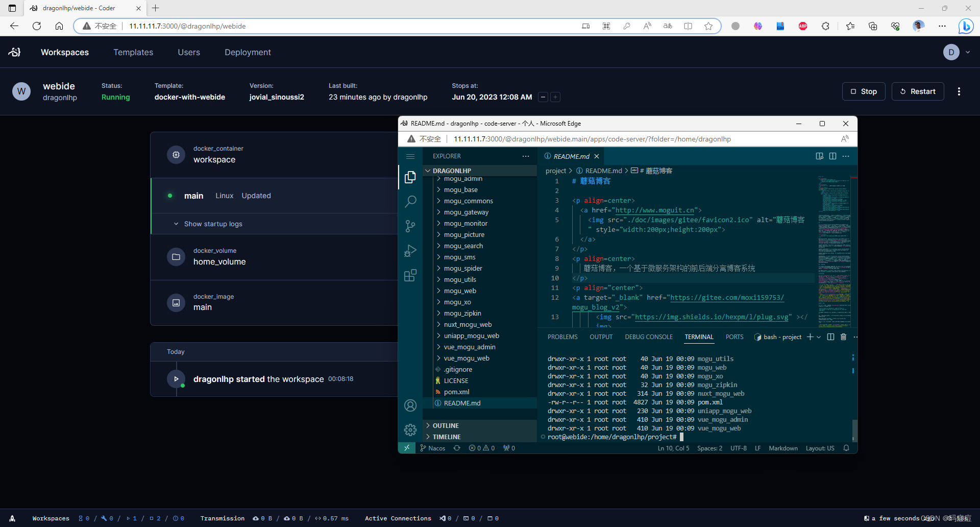Add page to favorites star icon
The height and width of the screenshot is (527, 980).
[x=708, y=26]
